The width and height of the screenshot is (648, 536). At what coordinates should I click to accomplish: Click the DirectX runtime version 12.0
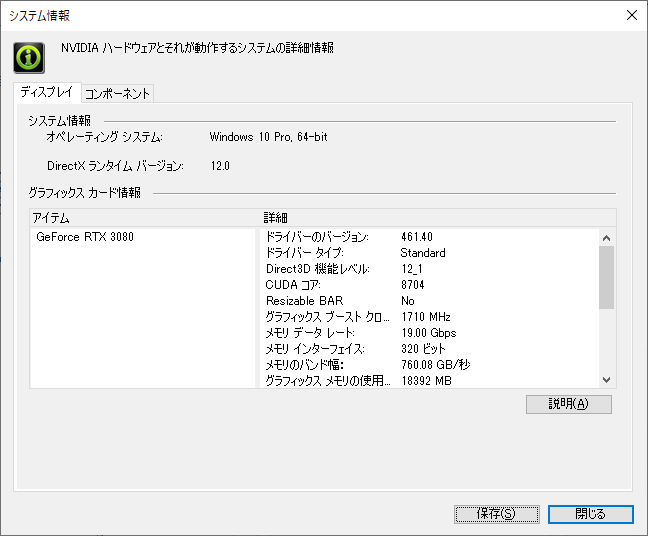pyautogui.click(x=220, y=166)
